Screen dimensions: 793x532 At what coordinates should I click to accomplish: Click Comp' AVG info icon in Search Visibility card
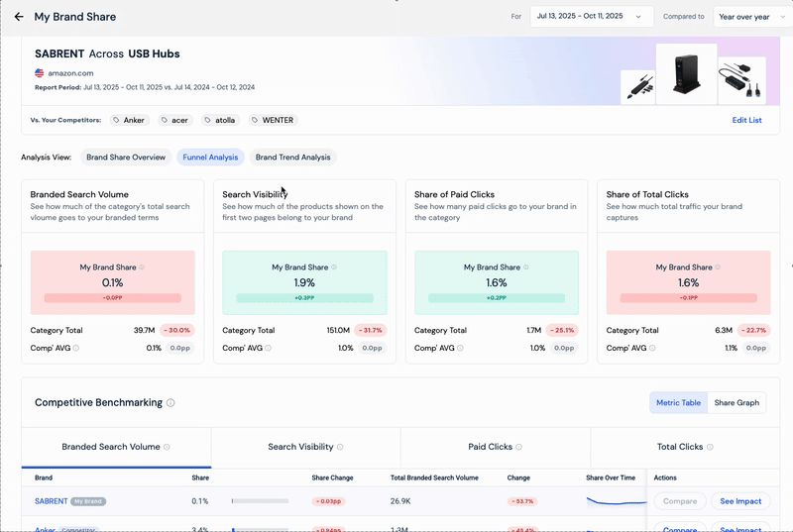tap(268, 348)
